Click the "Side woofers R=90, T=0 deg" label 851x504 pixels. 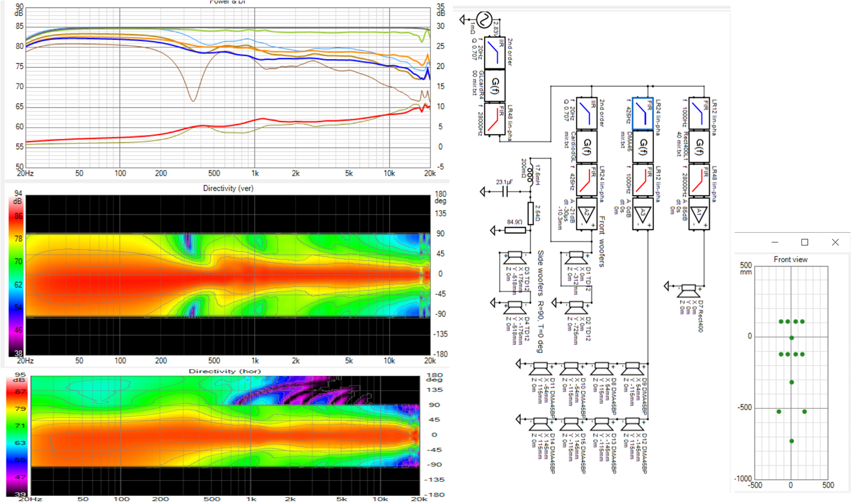[x=540, y=301]
